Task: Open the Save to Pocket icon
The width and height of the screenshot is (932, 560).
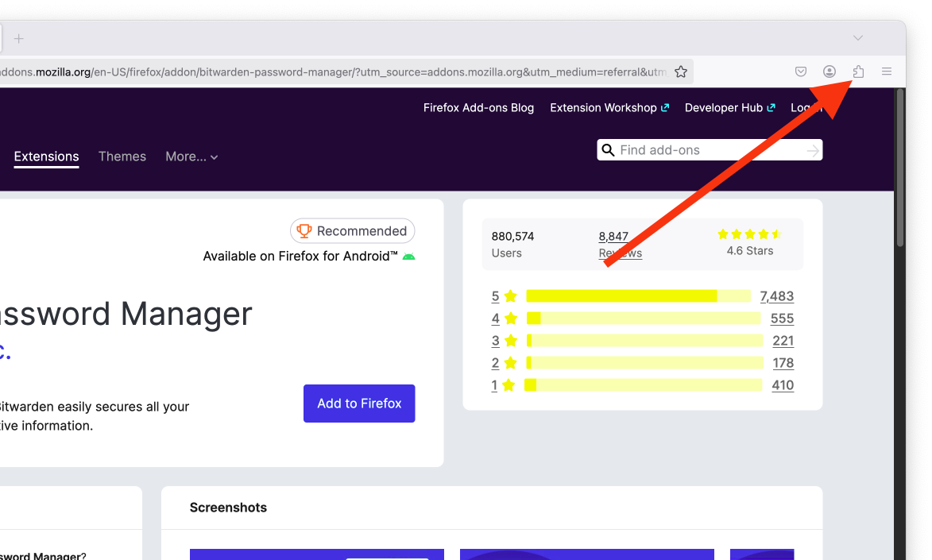Action: tap(801, 72)
